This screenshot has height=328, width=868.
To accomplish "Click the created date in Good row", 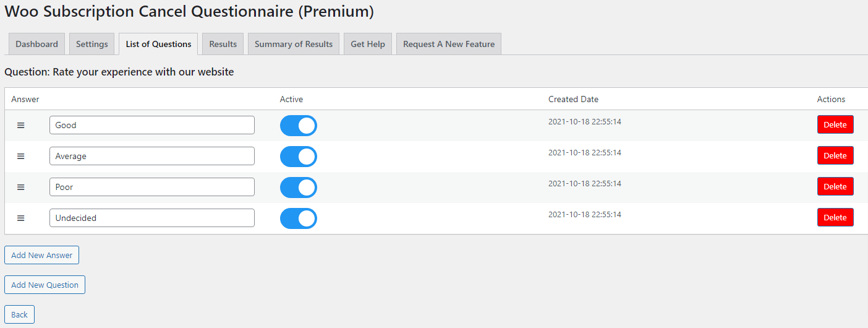I will [585, 122].
